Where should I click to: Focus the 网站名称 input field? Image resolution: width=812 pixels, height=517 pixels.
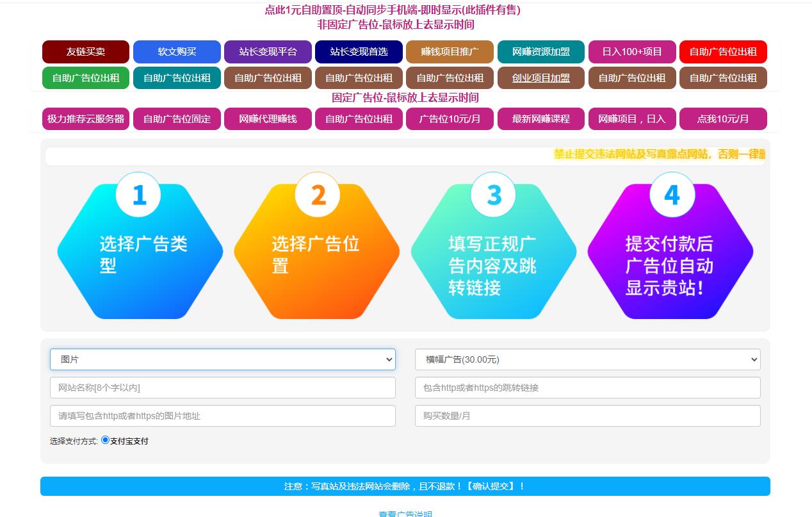(x=222, y=388)
